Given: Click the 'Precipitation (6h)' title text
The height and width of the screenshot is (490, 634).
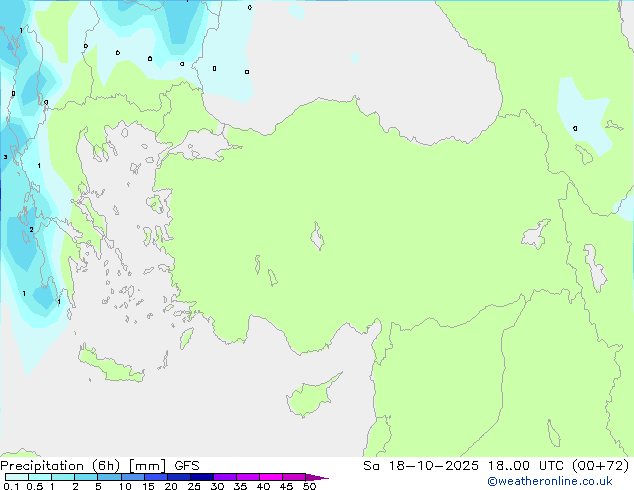Looking at the screenshot, I should coord(60,466).
